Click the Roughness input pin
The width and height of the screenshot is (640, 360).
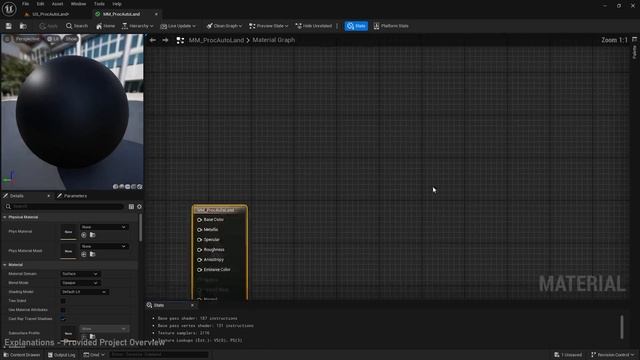pyautogui.click(x=200, y=250)
